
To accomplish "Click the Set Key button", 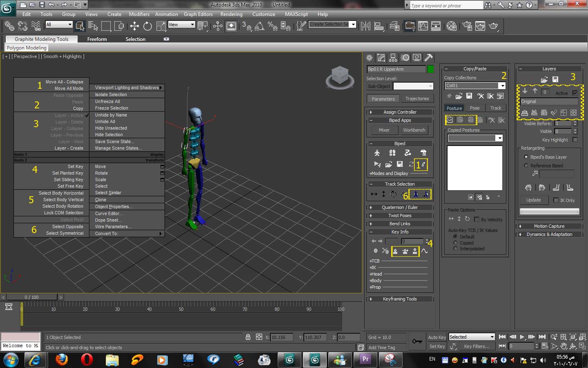I will pyautogui.click(x=437, y=346).
